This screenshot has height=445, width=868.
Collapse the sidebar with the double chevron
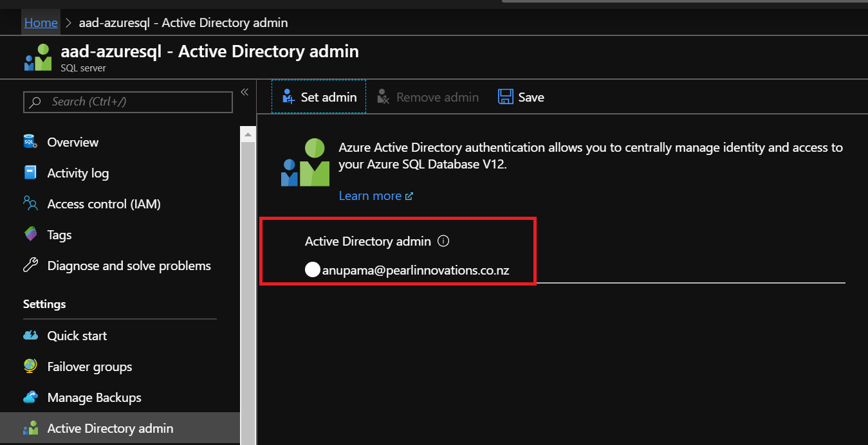[244, 91]
